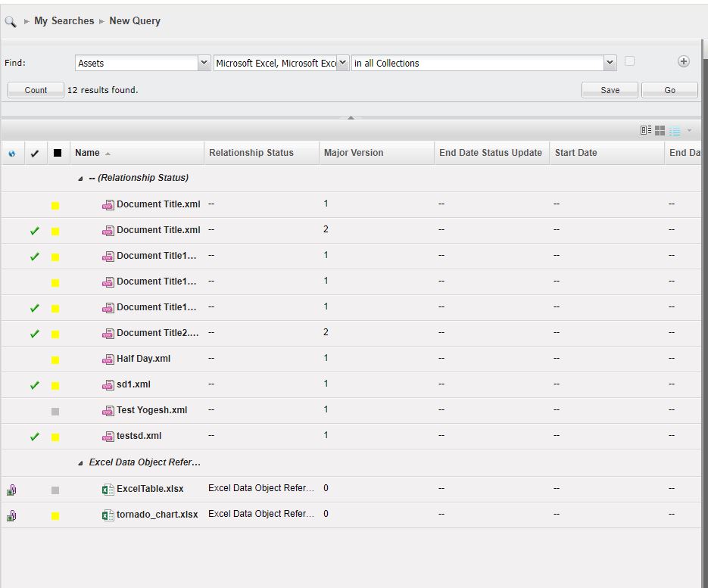
Task: Switch to detail list view icon
Action: 646,130
